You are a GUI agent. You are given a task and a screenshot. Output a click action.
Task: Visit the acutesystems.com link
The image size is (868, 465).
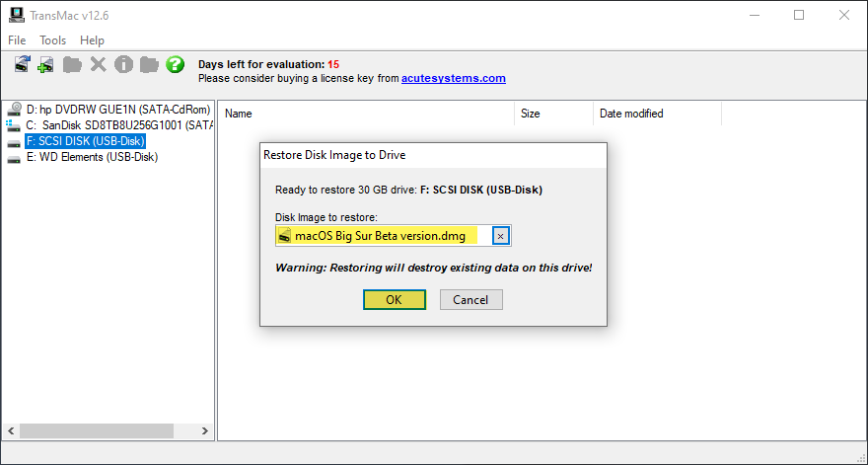pyautogui.click(x=454, y=78)
